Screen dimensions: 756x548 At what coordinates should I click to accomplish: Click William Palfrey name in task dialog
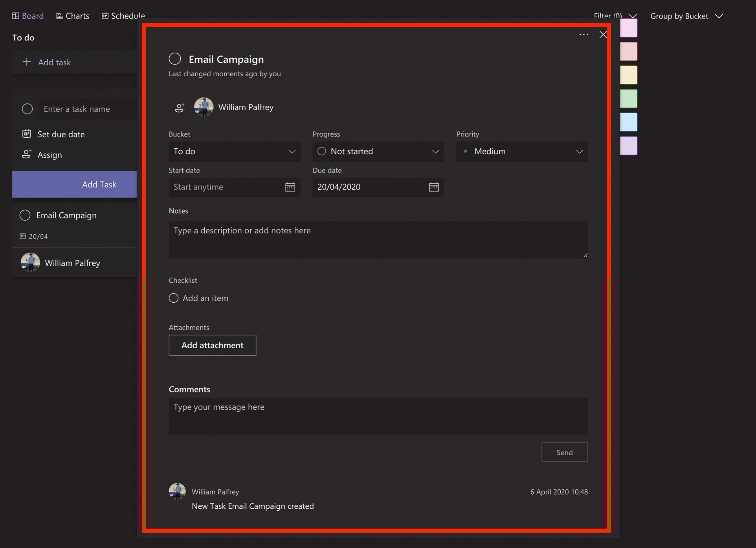(246, 107)
